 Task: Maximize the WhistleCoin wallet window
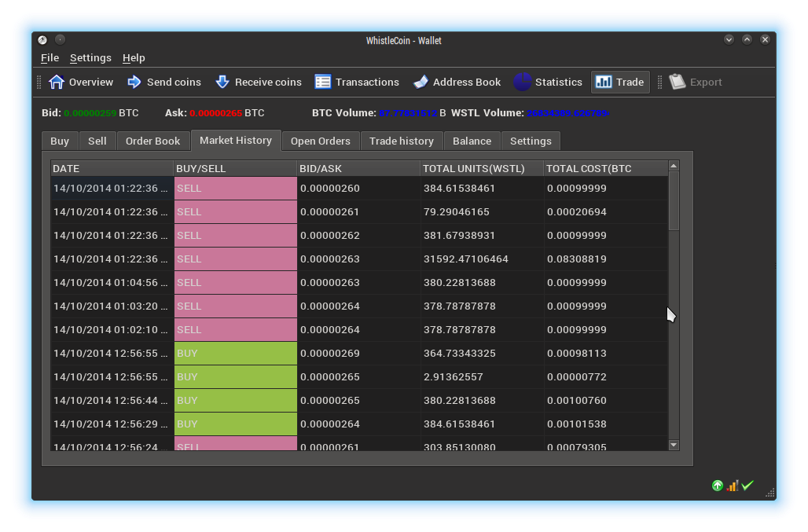[x=747, y=39]
